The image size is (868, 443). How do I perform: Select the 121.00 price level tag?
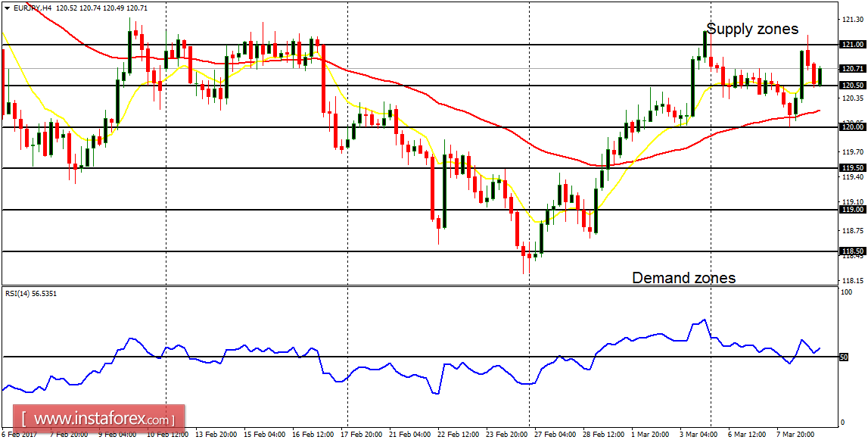[x=854, y=44]
